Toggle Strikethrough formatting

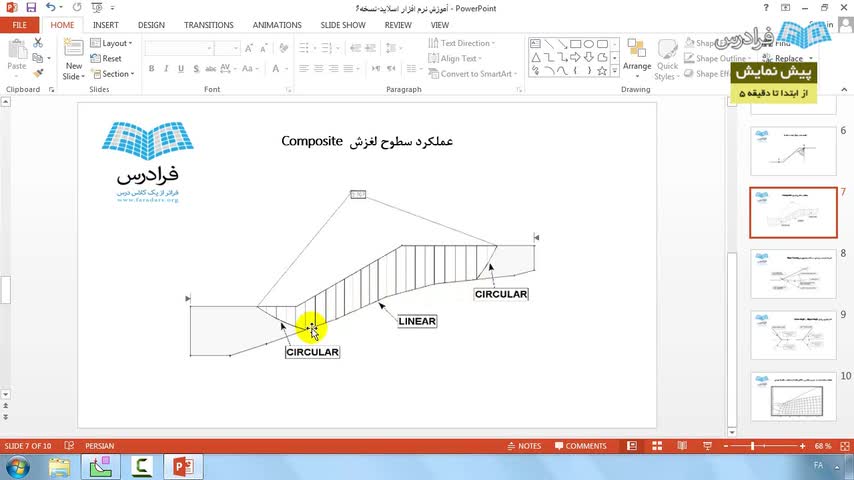tap(211, 69)
